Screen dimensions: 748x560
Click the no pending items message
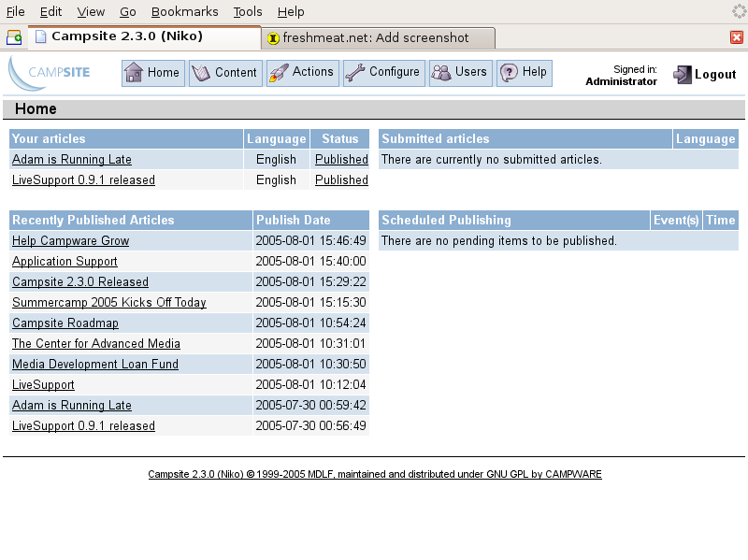499,240
